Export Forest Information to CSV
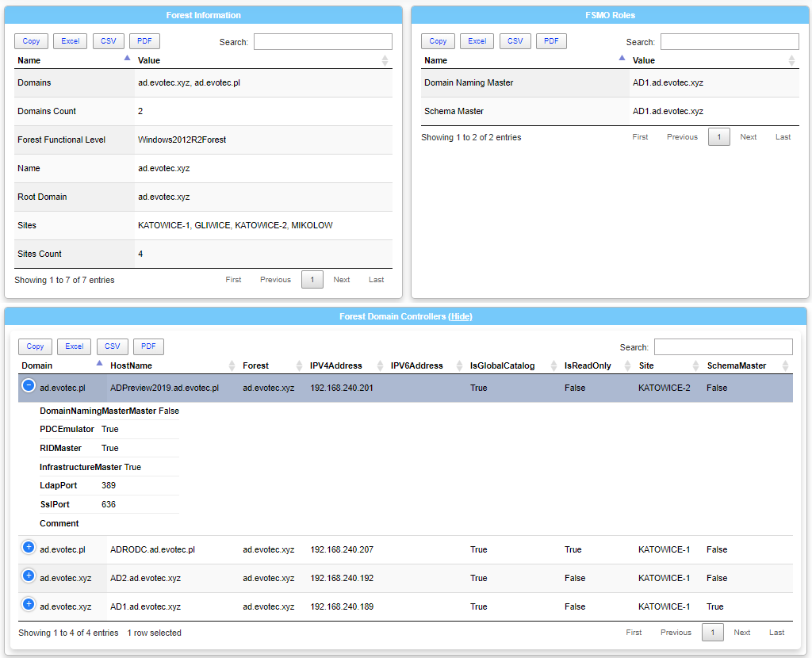The width and height of the screenshot is (812, 658). coord(109,40)
